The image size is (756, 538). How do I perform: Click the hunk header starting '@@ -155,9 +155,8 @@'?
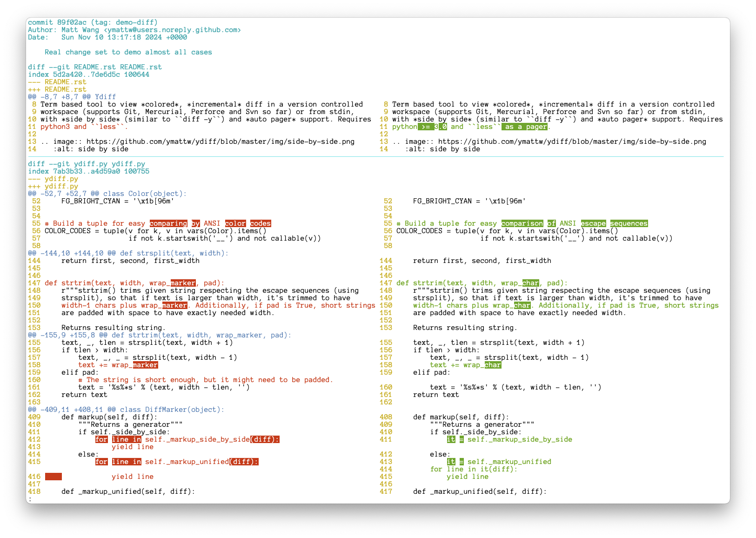[x=160, y=335]
